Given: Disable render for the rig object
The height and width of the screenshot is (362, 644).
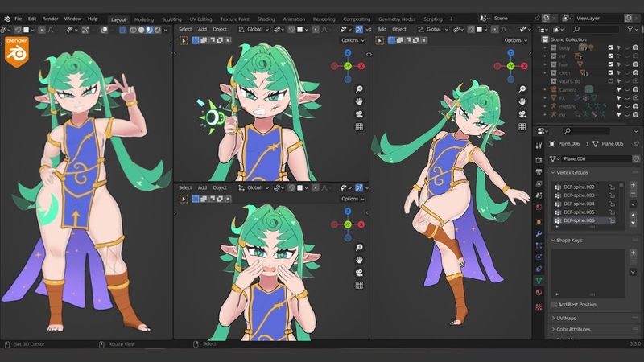Looking at the screenshot, I should (635, 114).
